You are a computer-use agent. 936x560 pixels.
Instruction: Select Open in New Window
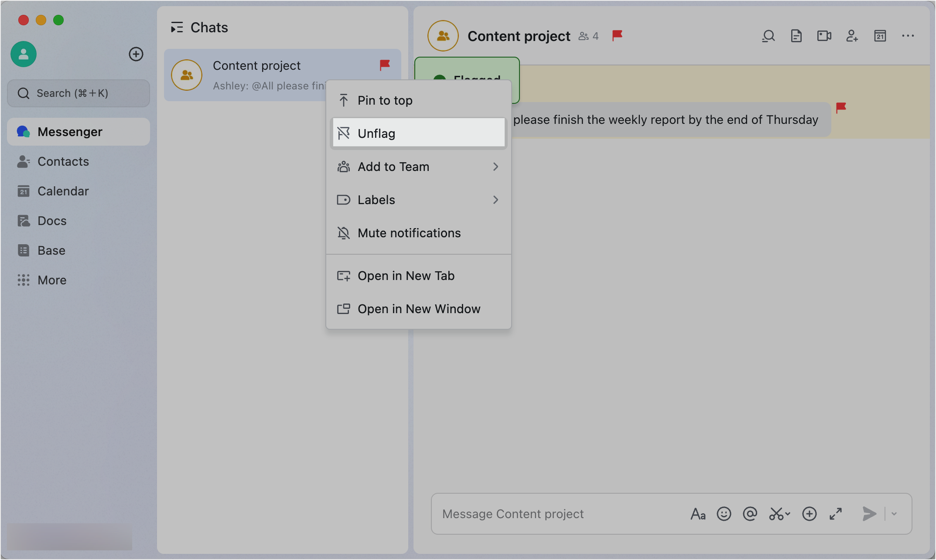click(x=418, y=309)
